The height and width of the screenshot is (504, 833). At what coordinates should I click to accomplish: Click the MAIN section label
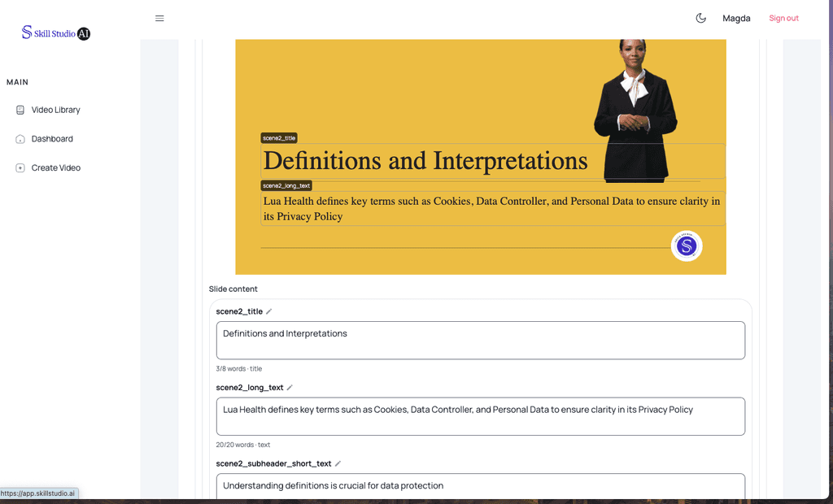point(18,82)
